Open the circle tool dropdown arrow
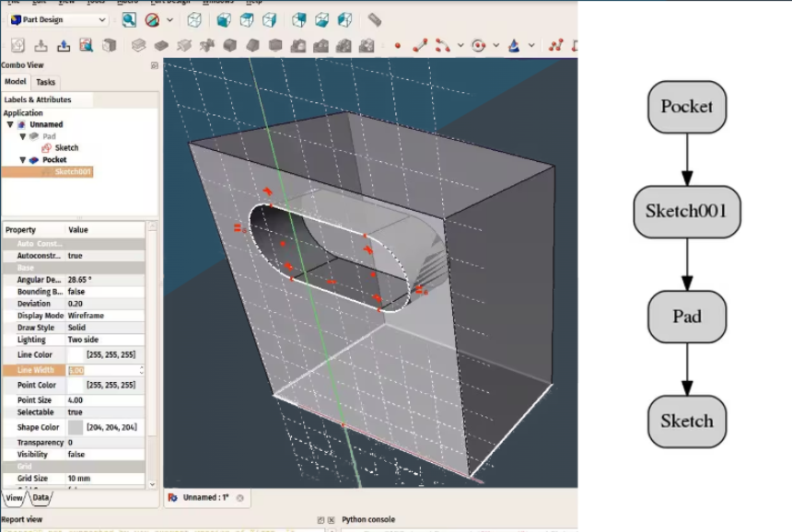 (x=496, y=45)
